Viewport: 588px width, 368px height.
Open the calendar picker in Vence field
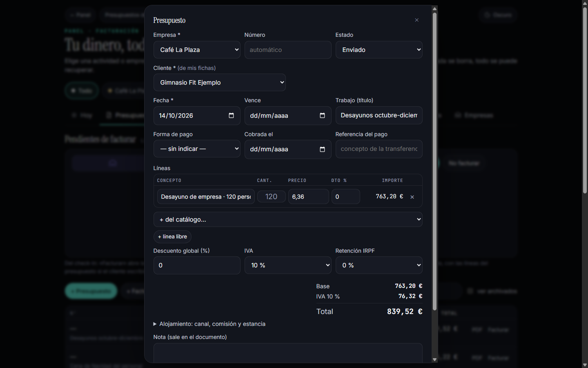322,115
